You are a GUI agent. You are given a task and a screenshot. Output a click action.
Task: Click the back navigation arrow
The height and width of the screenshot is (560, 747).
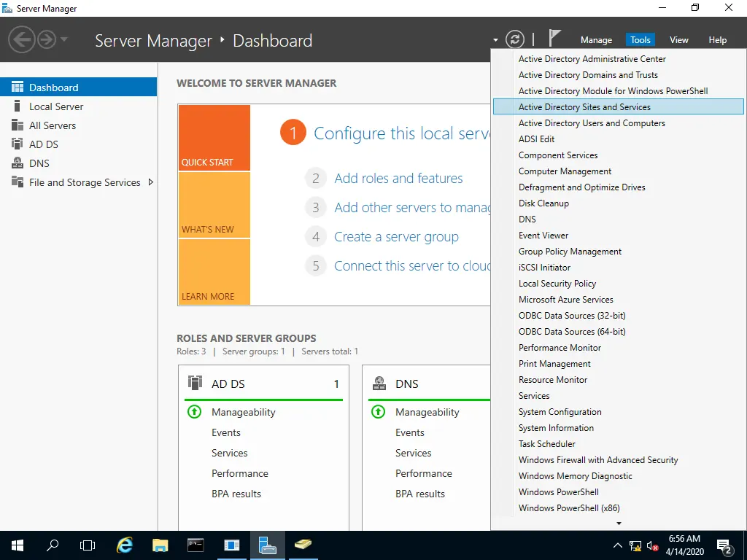(21, 39)
